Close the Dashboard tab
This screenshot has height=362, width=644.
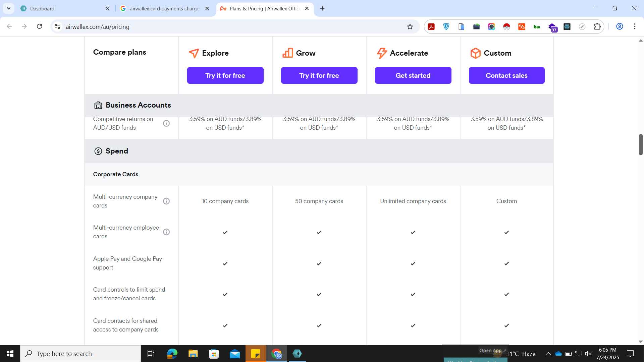(107, 8)
